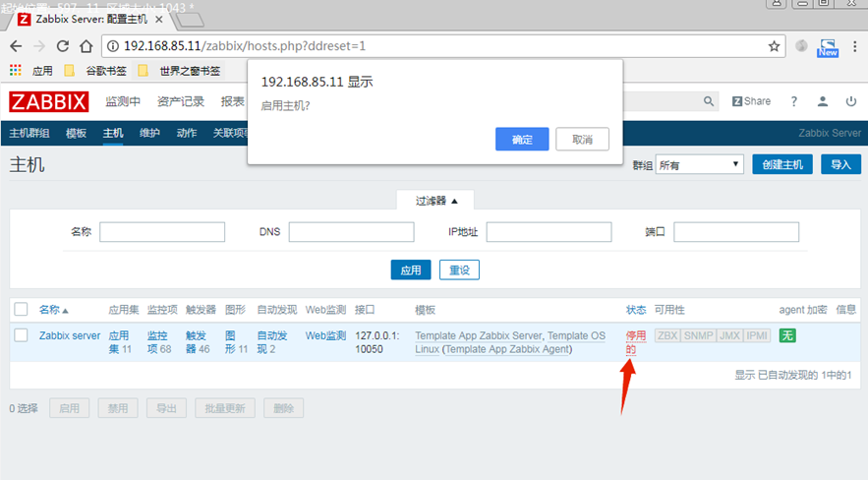Click the gray globe extension icon
This screenshot has height=480, width=868.
tap(801, 46)
